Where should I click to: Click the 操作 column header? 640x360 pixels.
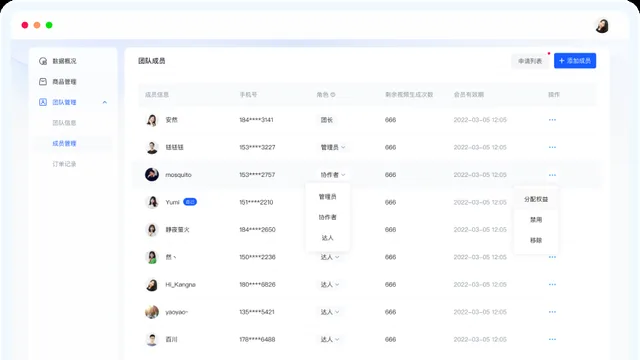click(554, 95)
